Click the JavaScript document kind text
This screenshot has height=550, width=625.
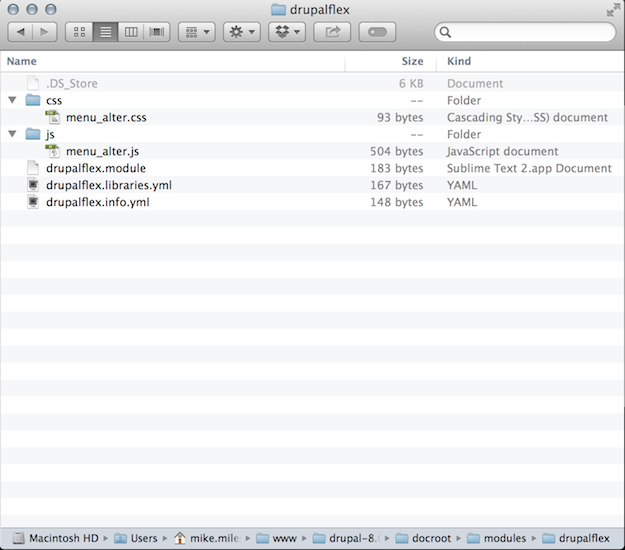(x=502, y=151)
